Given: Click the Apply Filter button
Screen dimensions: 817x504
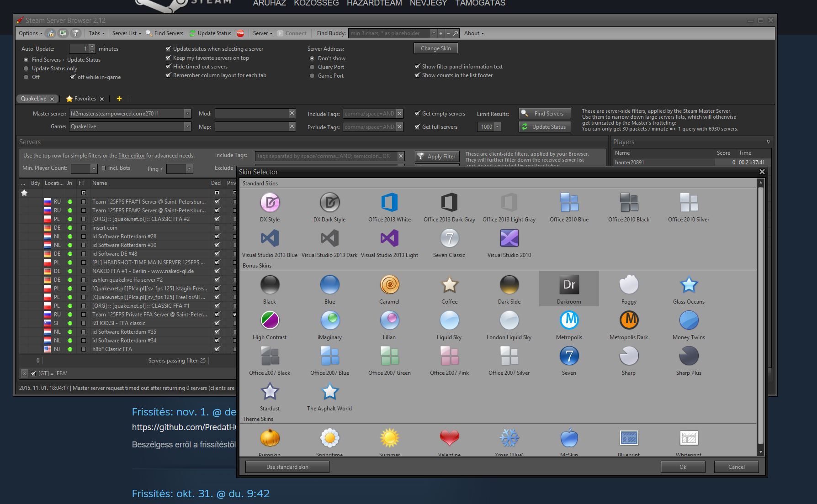Looking at the screenshot, I should [x=437, y=156].
